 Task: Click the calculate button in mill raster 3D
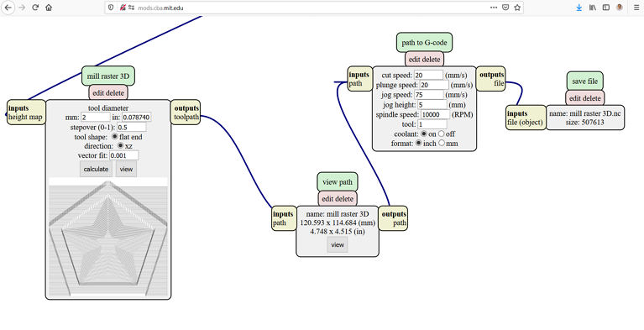(x=96, y=169)
